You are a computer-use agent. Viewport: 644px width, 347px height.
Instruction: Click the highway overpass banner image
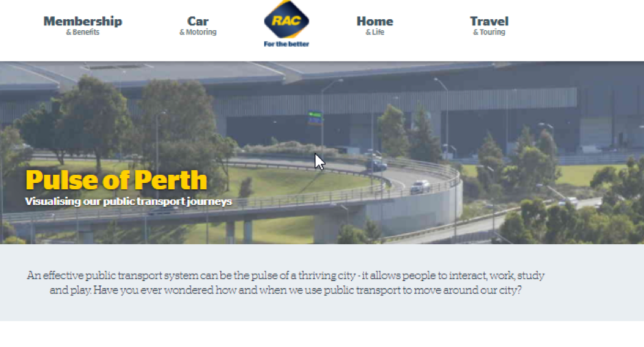[x=322, y=152]
